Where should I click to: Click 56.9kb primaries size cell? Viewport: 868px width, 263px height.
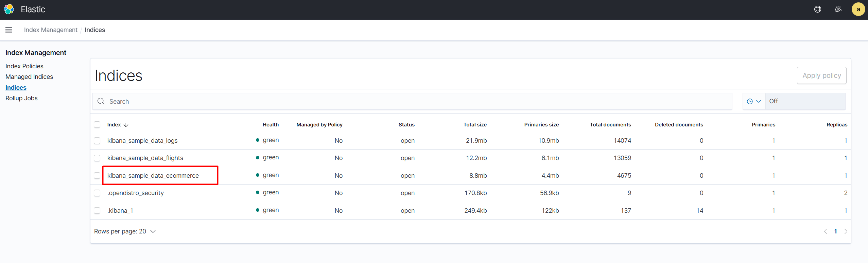[549, 193]
